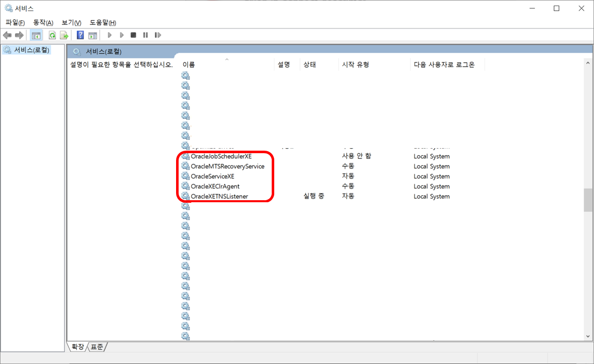
Task: Switch to the 확장 tab
Action: point(77,347)
